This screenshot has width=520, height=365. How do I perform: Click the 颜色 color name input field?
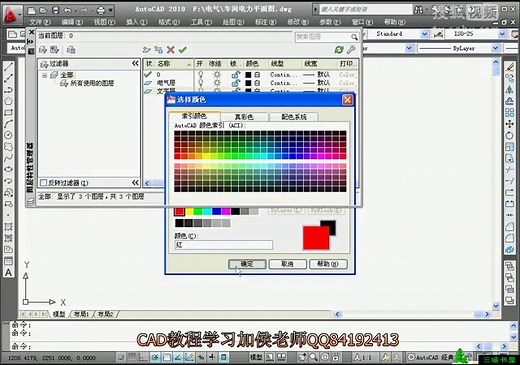pos(223,245)
